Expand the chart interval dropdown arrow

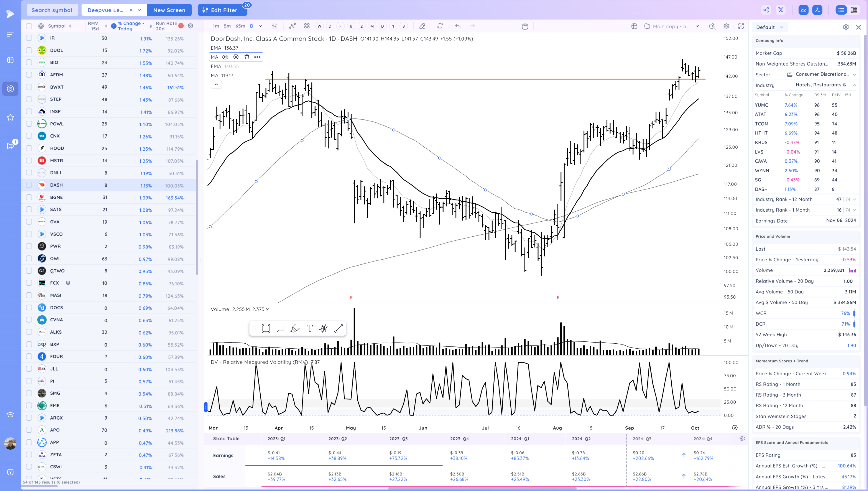(260, 26)
